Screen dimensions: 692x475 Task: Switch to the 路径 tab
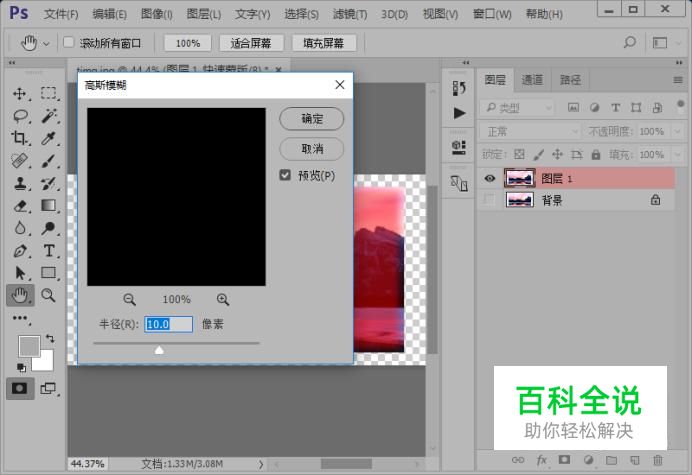click(x=570, y=80)
